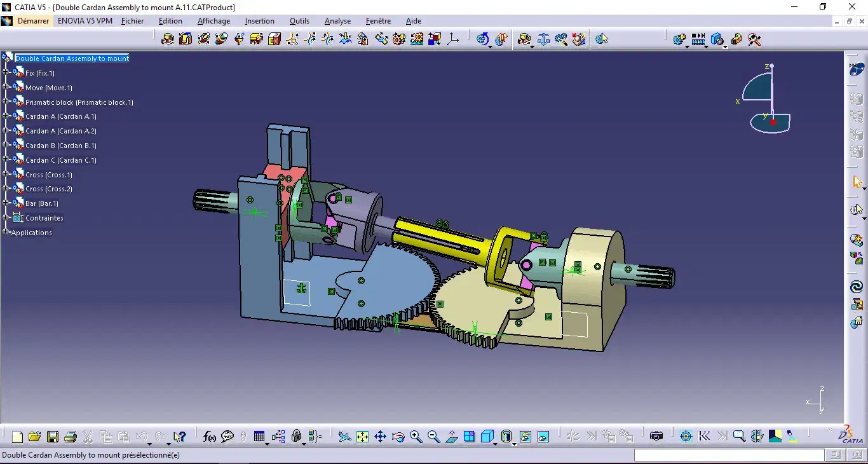This screenshot has height=464, width=868.
Task: Click the Zoom In magnifier icon
Action: tap(416, 437)
